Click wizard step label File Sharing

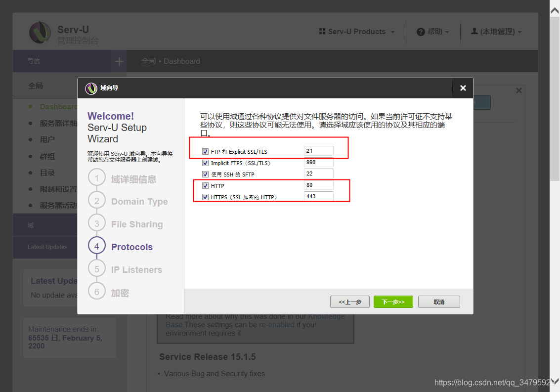[x=137, y=224]
